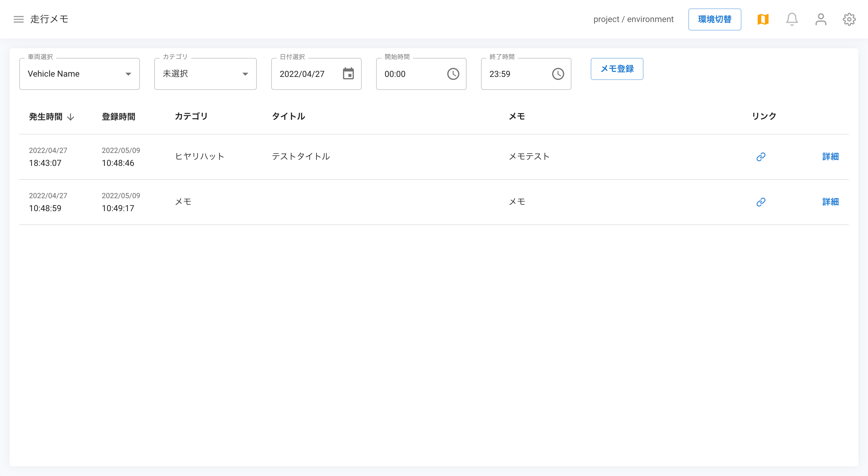Select the テストタイトル title cell
Image resolution: width=868 pixels, height=476 pixels.
pos(300,157)
